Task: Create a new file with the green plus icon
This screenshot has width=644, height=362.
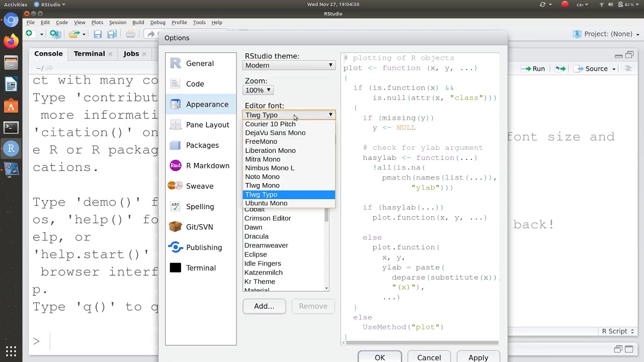Action: click(29, 34)
